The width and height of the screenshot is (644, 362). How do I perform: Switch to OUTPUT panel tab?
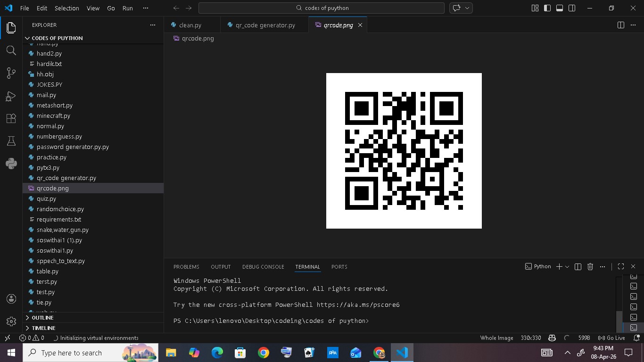221,267
